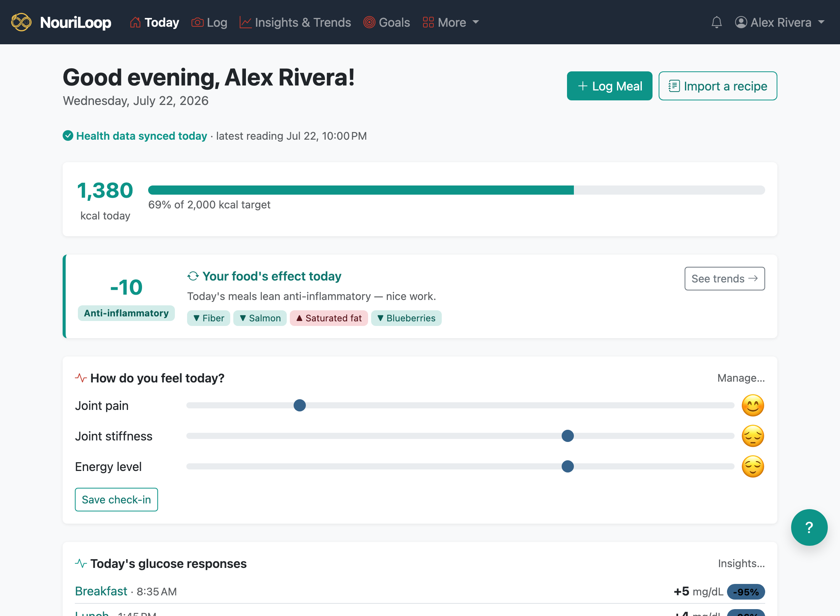Viewport: 840px width, 616px height.
Task: Open notifications bell
Action: click(x=717, y=23)
